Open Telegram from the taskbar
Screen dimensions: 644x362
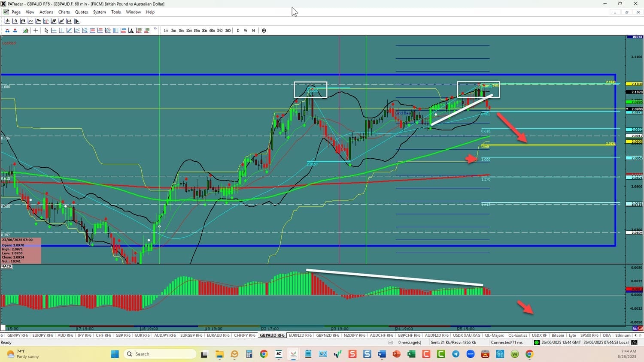[x=456, y=354]
